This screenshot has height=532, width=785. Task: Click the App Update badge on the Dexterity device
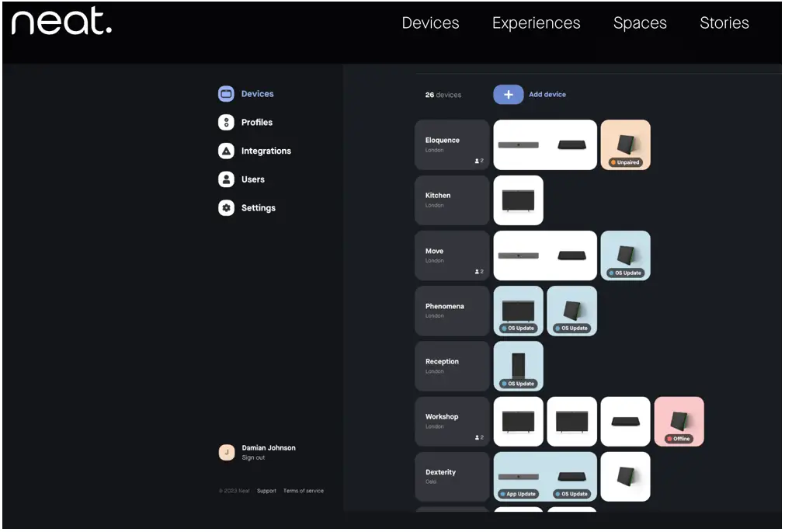[x=519, y=493]
